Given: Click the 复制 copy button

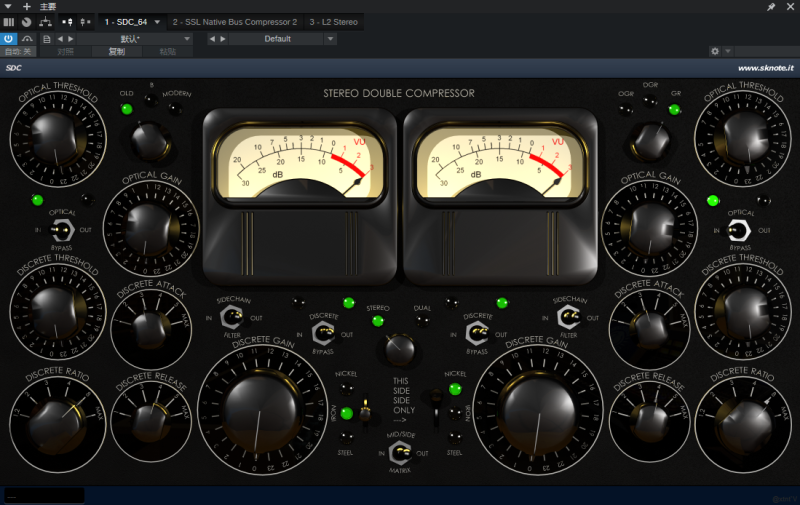Looking at the screenshot, I should click(x=116, y=52).
